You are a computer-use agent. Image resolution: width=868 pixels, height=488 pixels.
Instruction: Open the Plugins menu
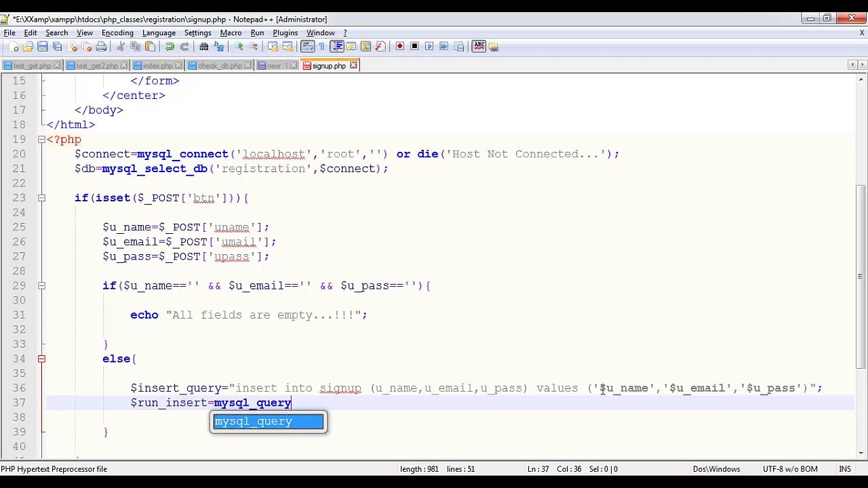285,33
